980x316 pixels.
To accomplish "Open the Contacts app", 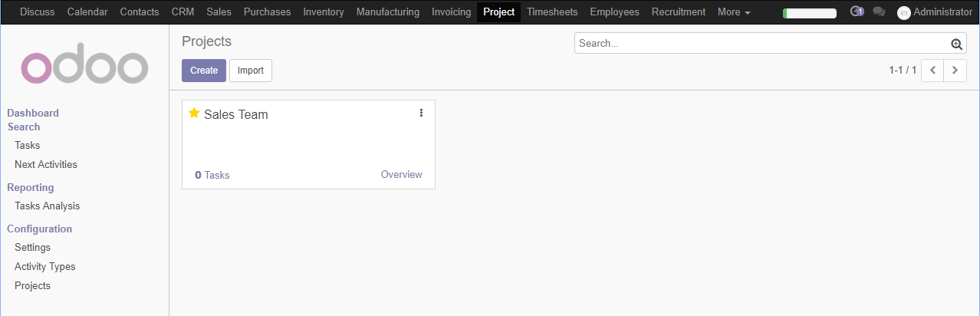I will click(x=140, y=12).
